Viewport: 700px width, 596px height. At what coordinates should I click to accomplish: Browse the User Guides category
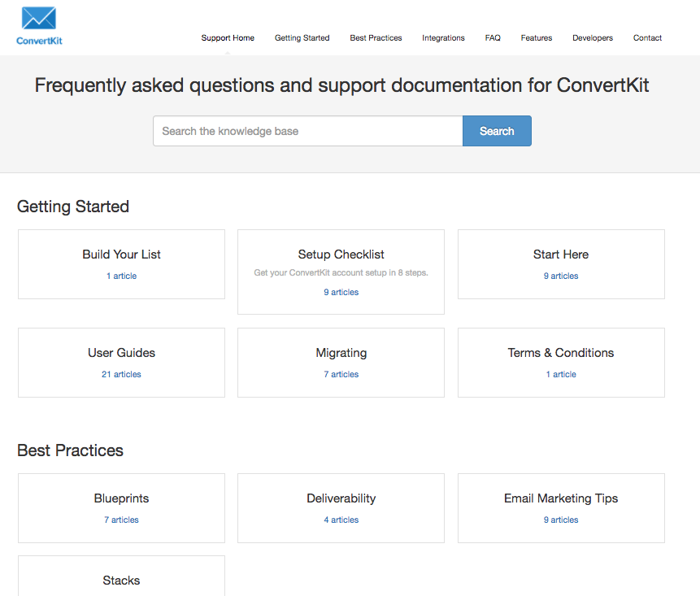click(121, 362)
